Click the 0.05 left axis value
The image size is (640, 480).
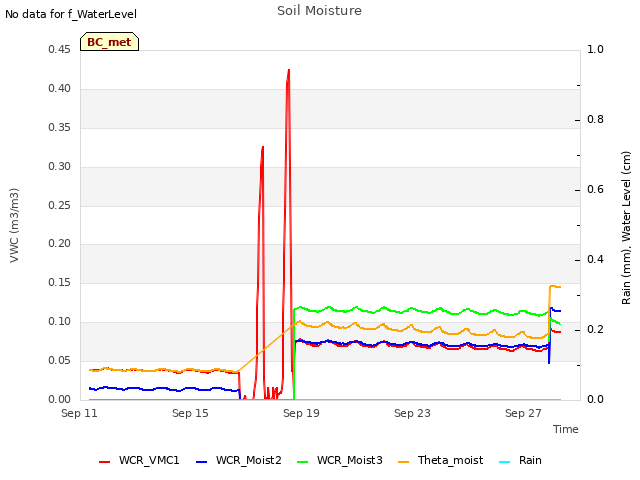[x=59, y=360]
